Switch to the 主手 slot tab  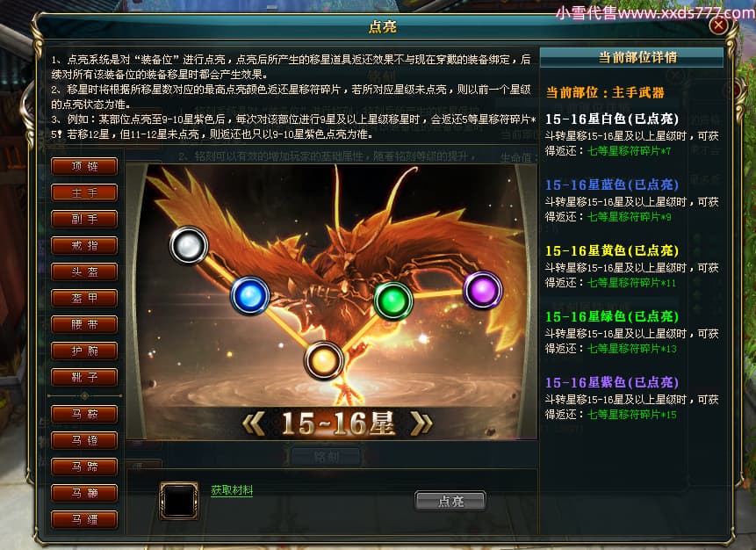click(84, 192)
